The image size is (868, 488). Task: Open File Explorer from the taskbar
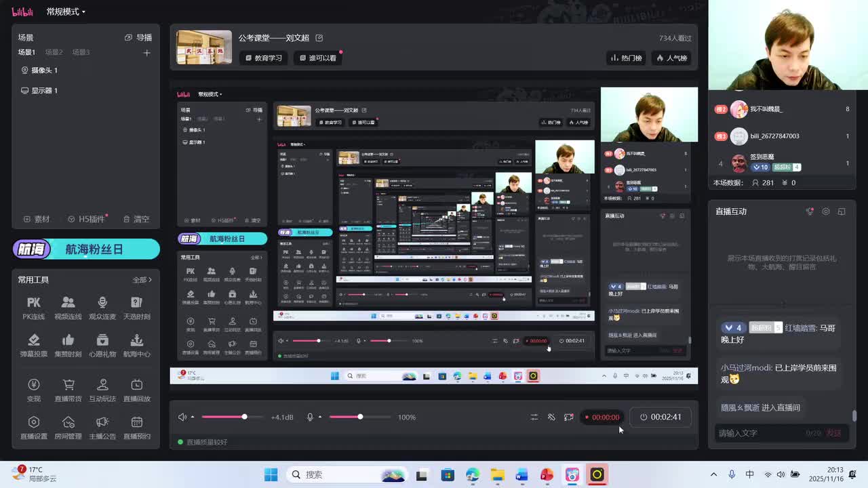[497, 474]
